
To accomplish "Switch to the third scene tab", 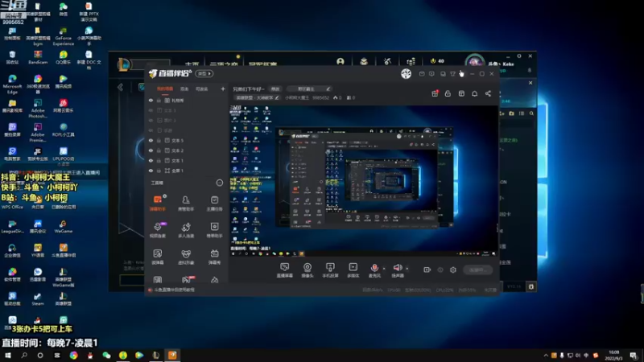I will [201, 88].
